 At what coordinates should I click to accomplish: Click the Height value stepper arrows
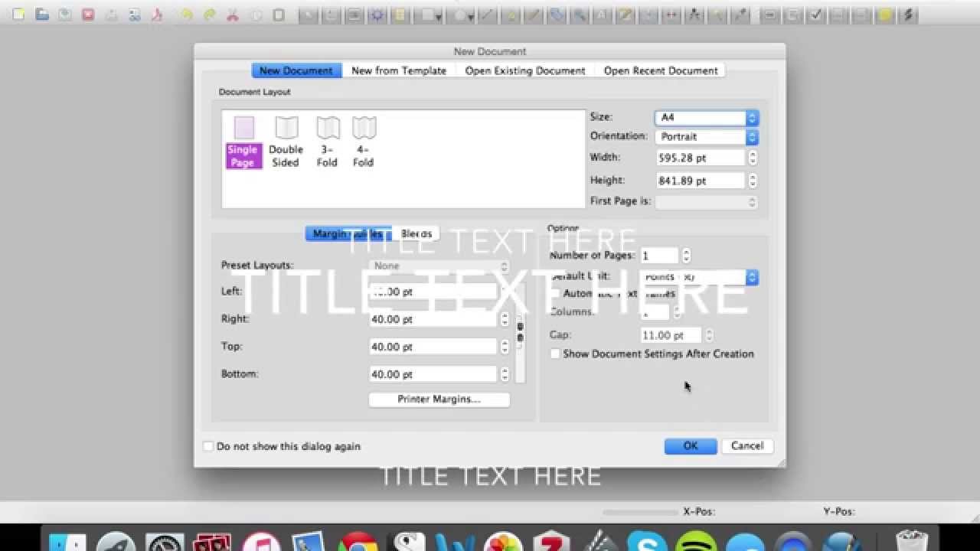[x=752, y=181]
